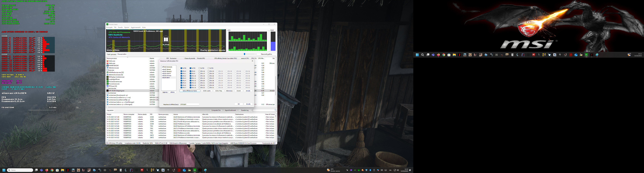This screenshot has width=644, height=173.
Task: Open Firefox from the taskbar
Action: 47,170
